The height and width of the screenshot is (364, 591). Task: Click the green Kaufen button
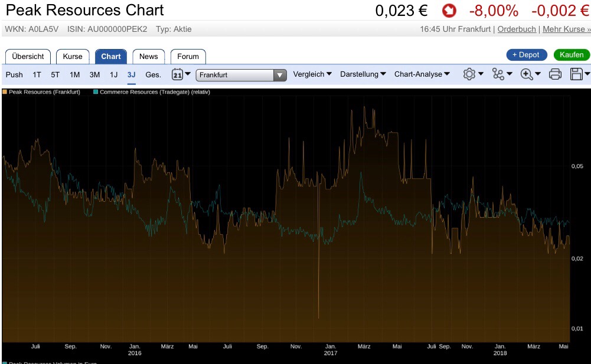coord(572,55)
